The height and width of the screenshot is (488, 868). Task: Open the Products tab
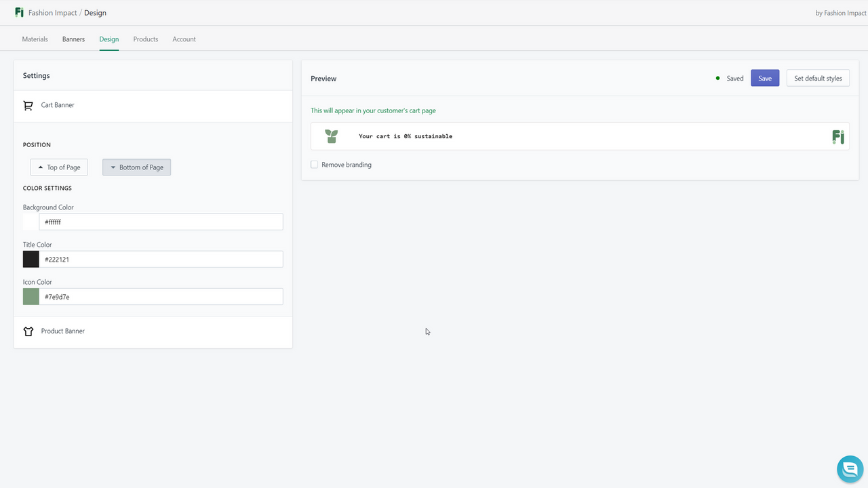[145, 39]
